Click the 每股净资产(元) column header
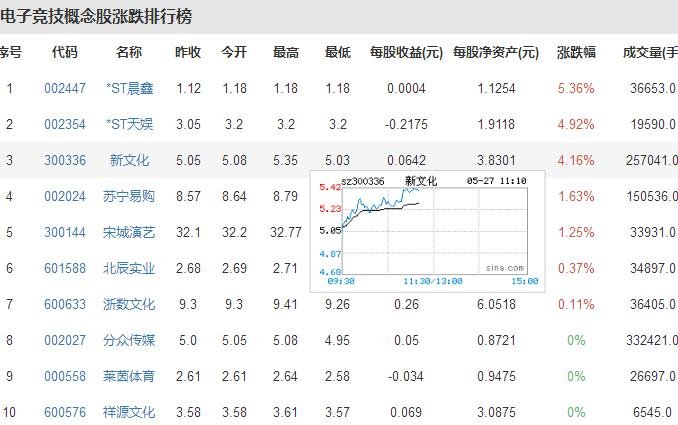Screen dimensions: 678x425 (x=496, y=52)
